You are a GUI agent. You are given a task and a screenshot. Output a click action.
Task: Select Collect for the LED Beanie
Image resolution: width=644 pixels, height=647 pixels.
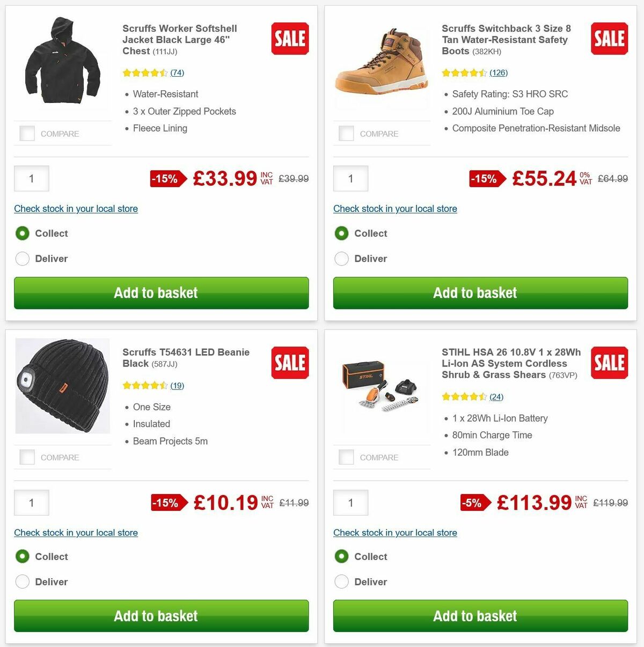point(23,556)
